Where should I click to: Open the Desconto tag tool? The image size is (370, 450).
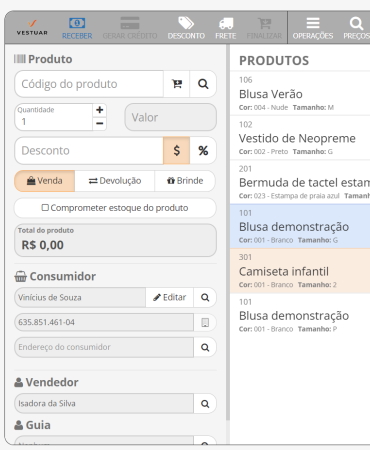click(x=186, y=28)
